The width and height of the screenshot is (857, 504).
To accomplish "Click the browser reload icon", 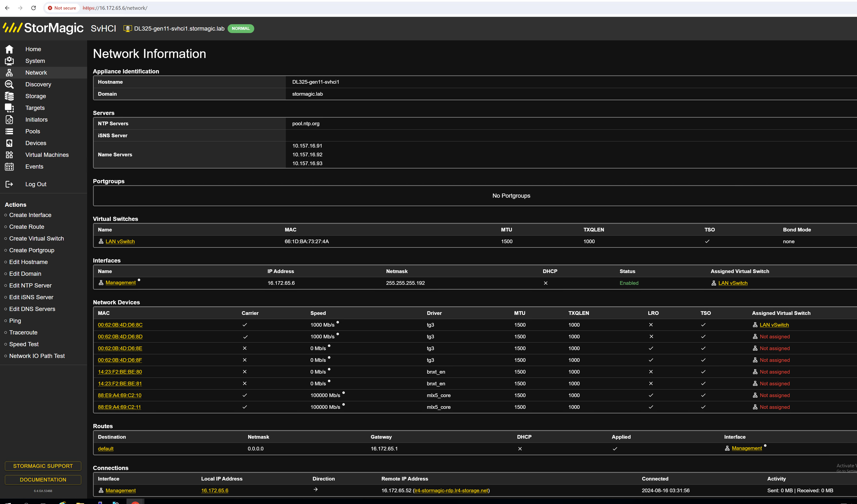I will (x=33, y=8).
